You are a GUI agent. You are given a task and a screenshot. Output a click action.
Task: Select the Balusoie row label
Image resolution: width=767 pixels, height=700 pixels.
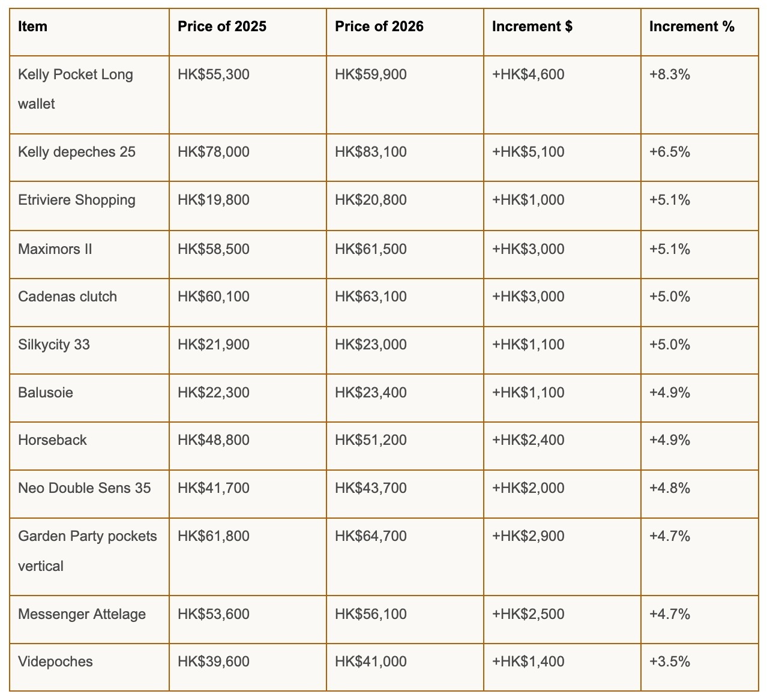46,393
